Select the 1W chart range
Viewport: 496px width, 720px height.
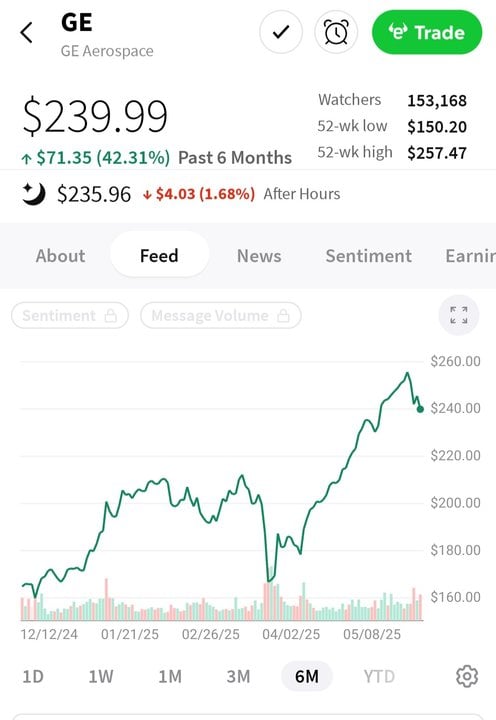[x=101, y=676]
